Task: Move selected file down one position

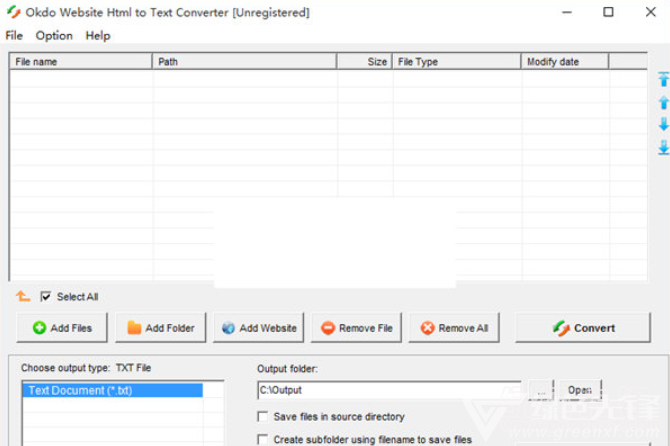Action: (x=664, y=124)
